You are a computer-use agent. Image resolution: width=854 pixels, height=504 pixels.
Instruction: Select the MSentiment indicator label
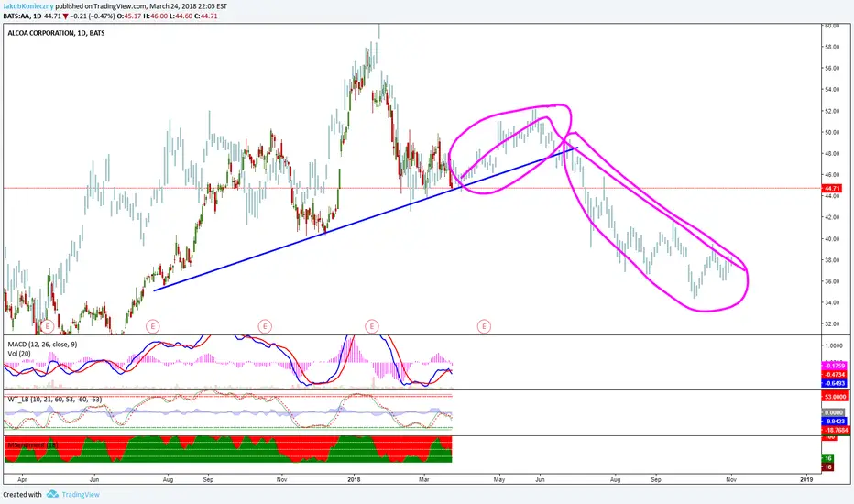click(33, 445)
